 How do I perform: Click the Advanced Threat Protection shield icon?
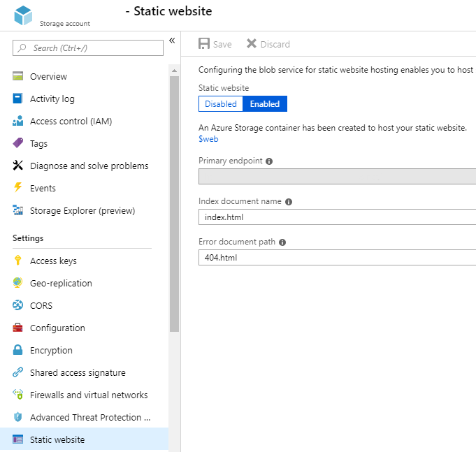[18, 417]
